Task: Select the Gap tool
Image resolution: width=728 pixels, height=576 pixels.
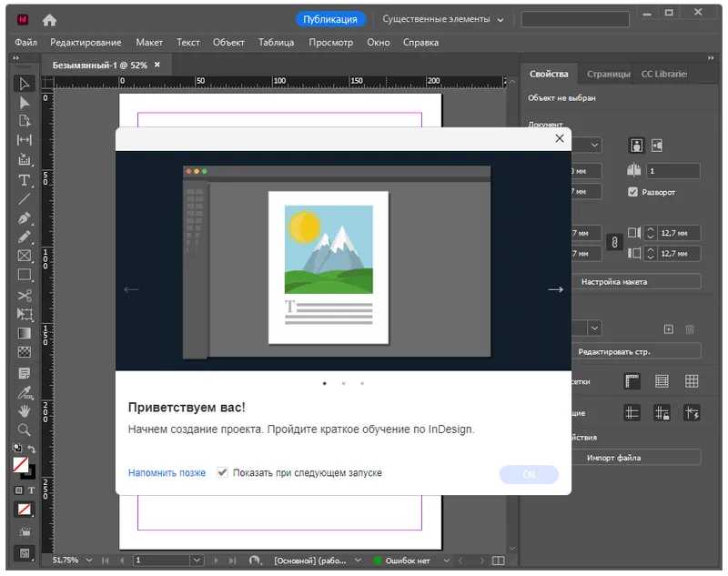Action: pyautogui.click(x=25, y=140)
